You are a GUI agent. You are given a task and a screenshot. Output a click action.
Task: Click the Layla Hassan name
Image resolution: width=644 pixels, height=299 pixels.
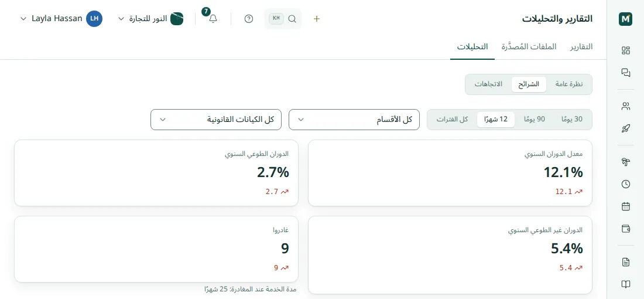[x=57, y=19]
